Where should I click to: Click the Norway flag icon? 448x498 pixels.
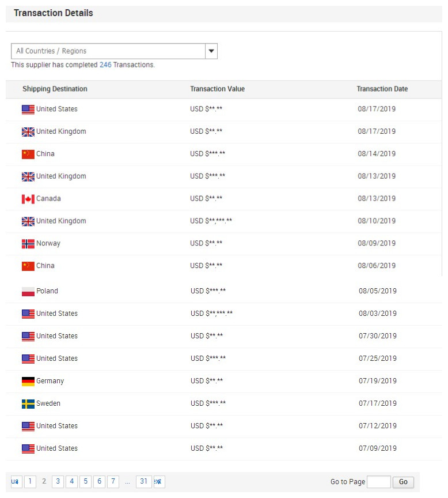click(28, 244)
